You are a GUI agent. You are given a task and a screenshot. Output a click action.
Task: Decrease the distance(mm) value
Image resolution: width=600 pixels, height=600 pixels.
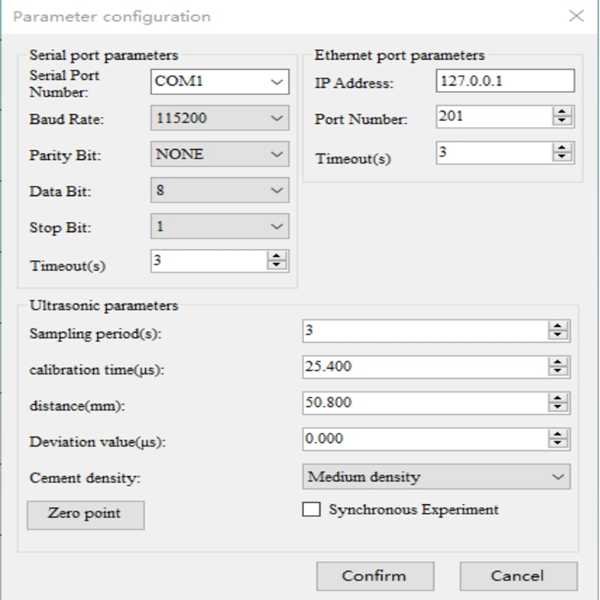coord(558,408)
